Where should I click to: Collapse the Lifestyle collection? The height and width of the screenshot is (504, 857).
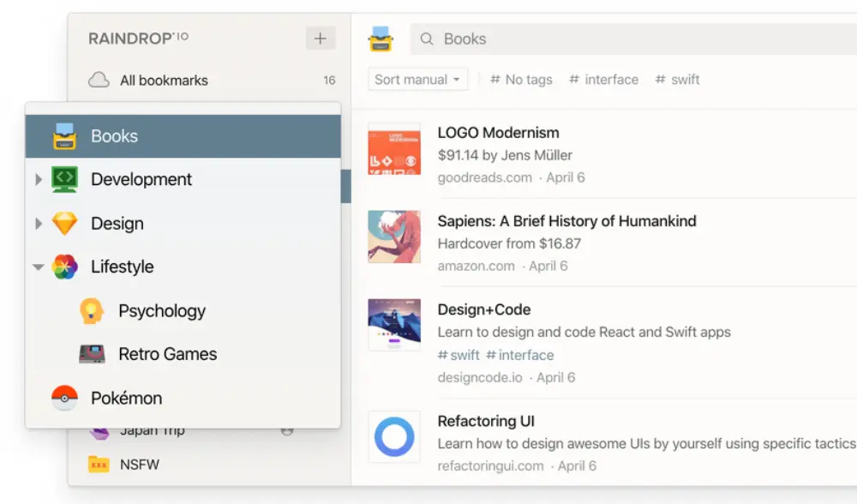pos(38,267)
